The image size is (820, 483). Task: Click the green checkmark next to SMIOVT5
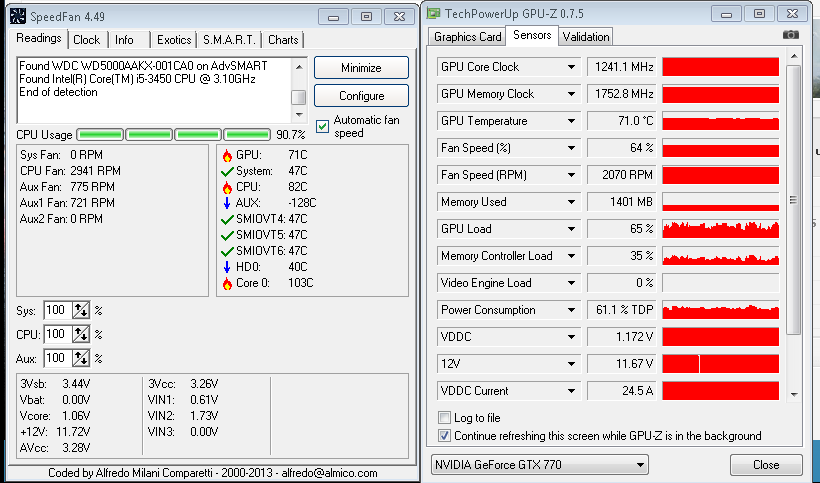pyautogui.click(x=227, y=235)
